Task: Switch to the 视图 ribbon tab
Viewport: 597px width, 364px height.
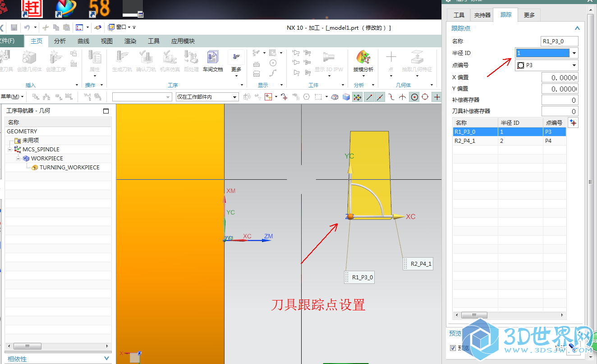Action: (x=107, y=41)
